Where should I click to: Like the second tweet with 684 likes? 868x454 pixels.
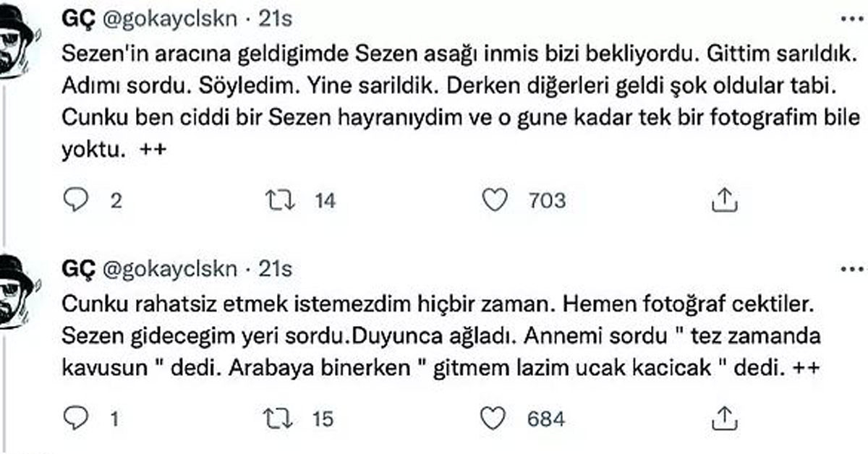pyautogui.click(x=495, y=419)
